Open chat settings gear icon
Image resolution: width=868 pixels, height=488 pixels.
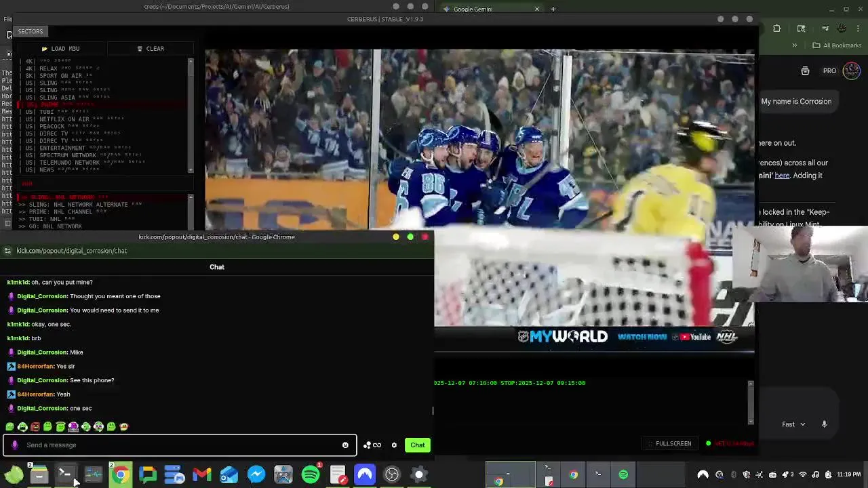pyautogui.click(x=394, y=445)
